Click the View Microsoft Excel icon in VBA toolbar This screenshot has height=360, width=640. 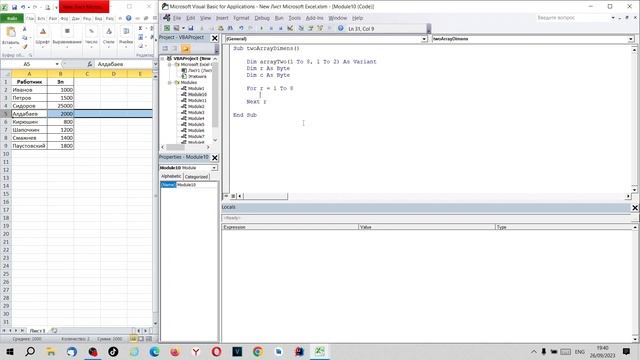pos(167,28)
